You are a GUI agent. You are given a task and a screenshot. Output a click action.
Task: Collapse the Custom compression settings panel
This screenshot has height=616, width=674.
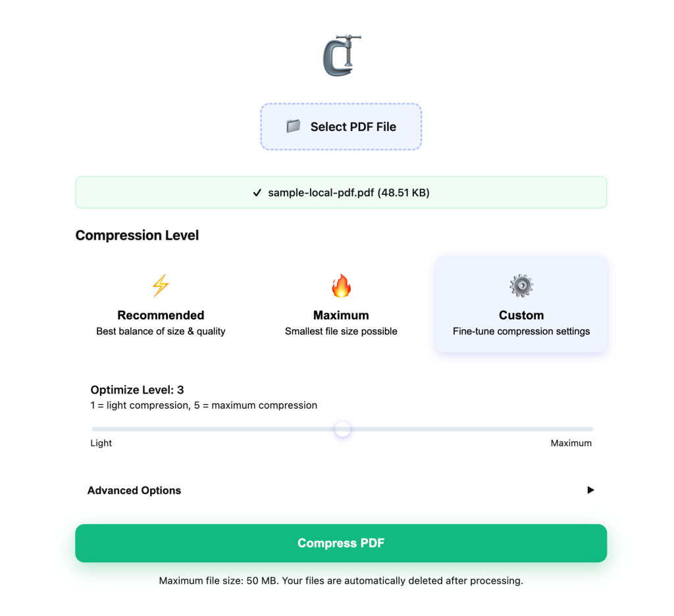point(521,304)
